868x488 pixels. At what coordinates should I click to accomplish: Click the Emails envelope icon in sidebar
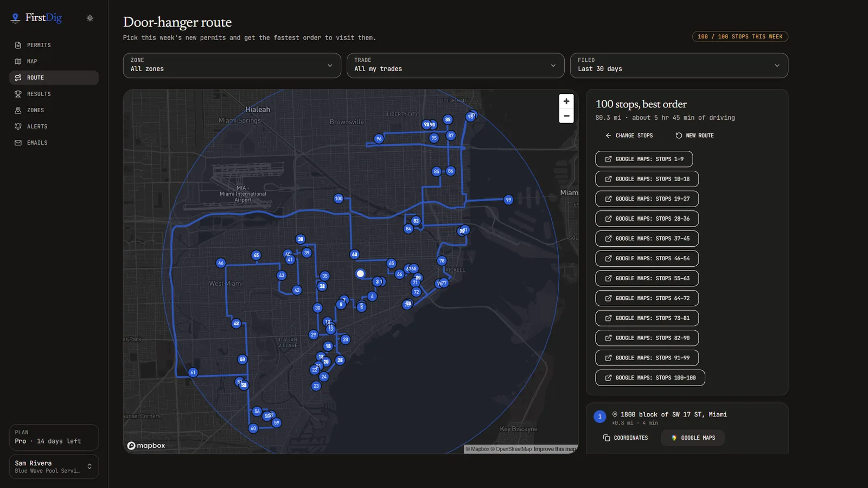pyautogui.click(x=18, y=143)
